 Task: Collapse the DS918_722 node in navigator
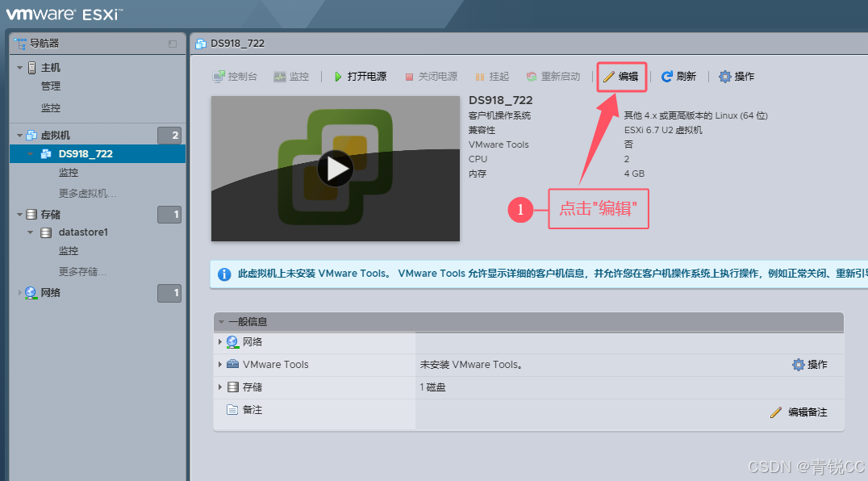pos(31,154)
